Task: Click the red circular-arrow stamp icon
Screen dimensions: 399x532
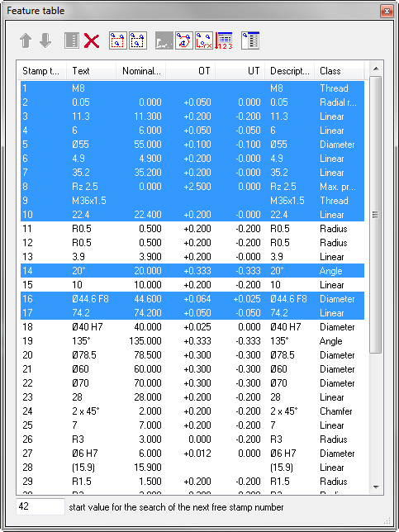Action: click(184, 40)
